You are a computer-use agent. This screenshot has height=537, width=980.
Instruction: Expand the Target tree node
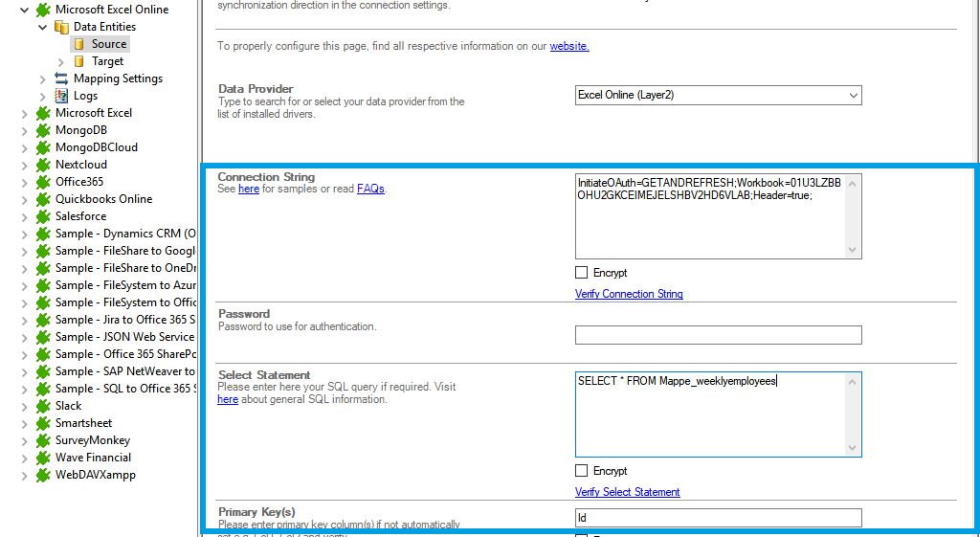point(61,61)
